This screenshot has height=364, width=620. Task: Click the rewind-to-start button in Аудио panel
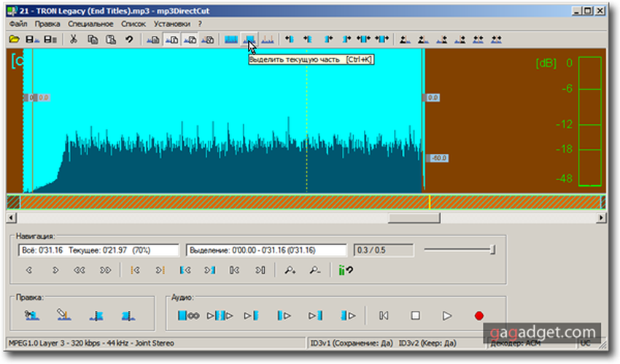coord(384,316)
